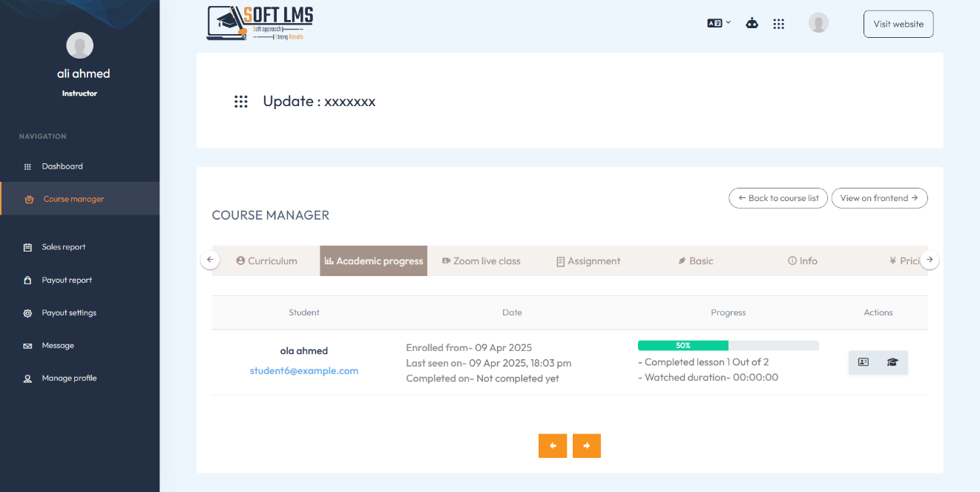Click the Sales report calendar icon
The width and height of the screenshot is (980, 492).
click(x=27, y=247)
